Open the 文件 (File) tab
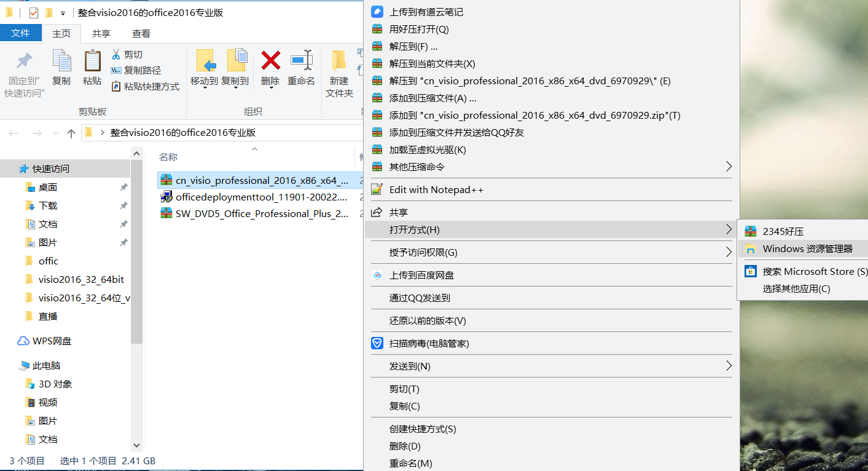 click(21, 33)
